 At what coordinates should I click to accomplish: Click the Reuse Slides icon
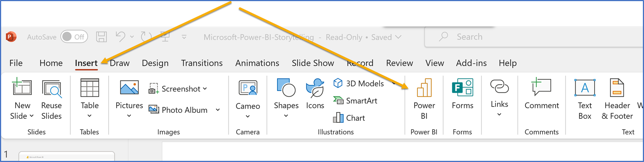[52, 89]
